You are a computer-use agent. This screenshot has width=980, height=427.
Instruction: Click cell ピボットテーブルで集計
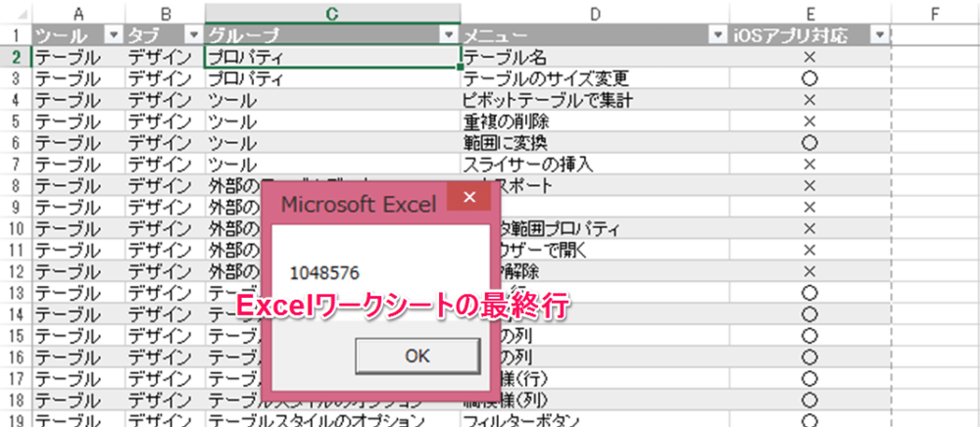click(x=595, y=100)
